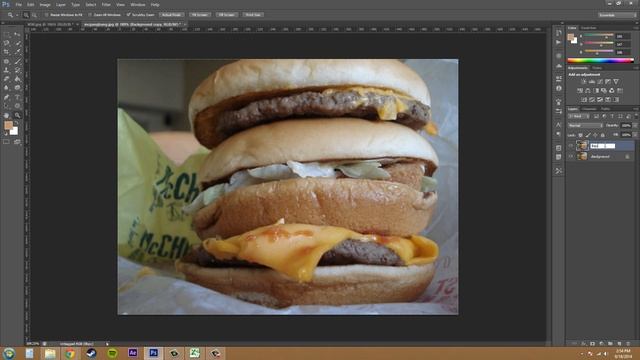This screenshot has height=360, width=640.
Task: Add a Vibrance adjustment
Action: [x=616, y=82]
